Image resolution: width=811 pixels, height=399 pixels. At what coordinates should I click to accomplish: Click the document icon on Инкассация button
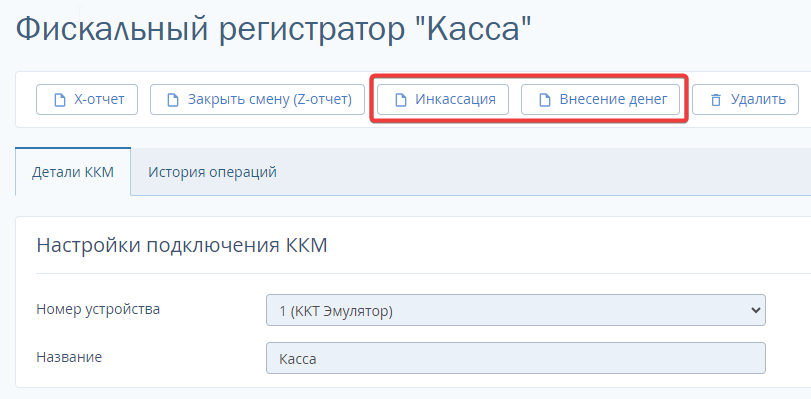pos(400,100)
